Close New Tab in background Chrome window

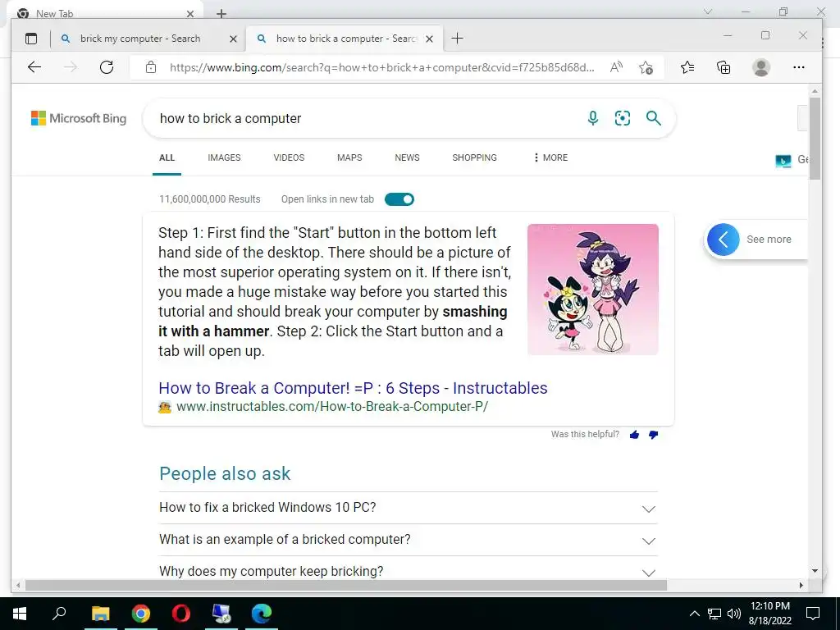[x=190, y=13]
